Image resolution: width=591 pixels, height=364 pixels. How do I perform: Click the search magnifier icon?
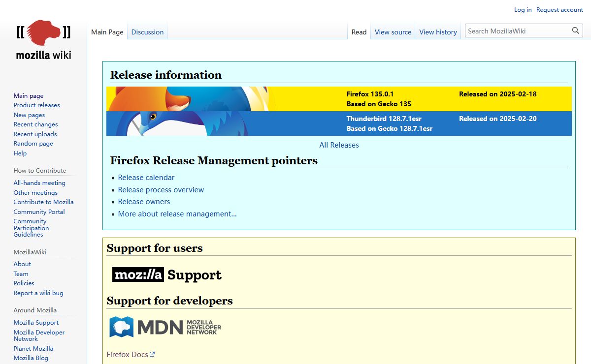[x=576, y=31]
